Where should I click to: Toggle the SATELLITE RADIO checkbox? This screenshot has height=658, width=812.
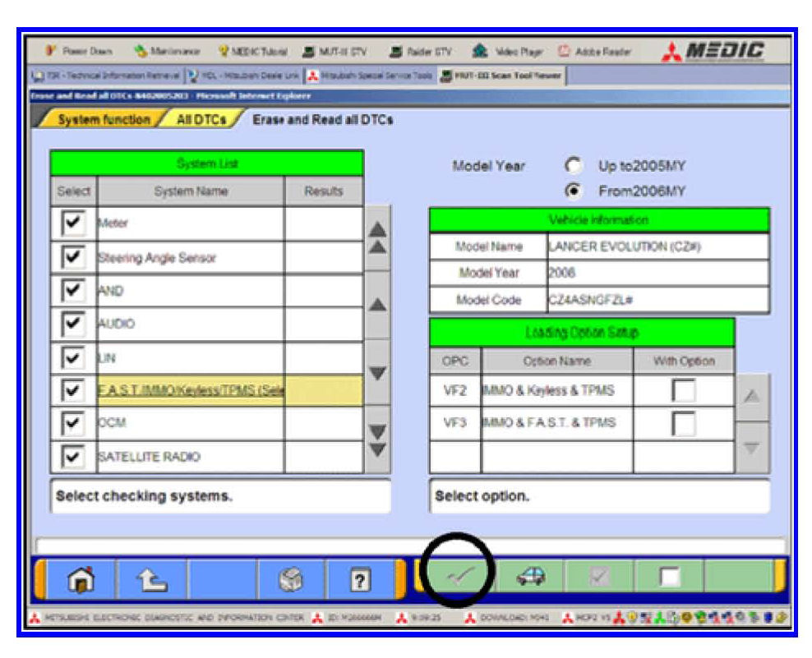pos(73,456)
